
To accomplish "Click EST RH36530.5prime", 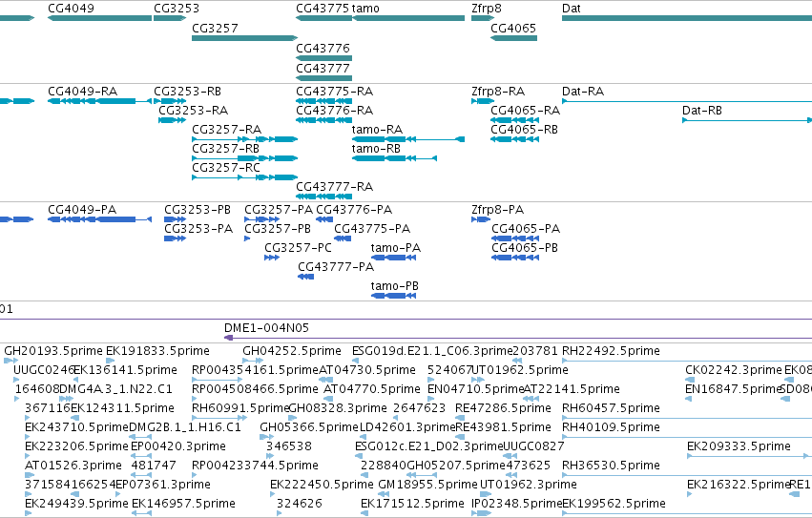I will click(x=687, y=475).
